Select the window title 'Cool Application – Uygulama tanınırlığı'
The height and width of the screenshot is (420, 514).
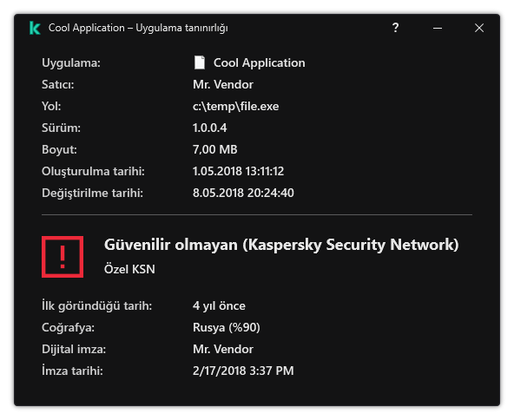click(138, 28)
